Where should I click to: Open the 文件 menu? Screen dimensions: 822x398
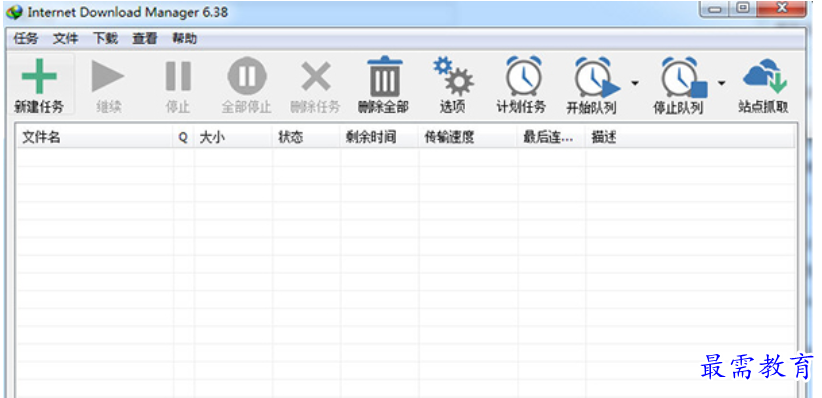pos(66,38)
